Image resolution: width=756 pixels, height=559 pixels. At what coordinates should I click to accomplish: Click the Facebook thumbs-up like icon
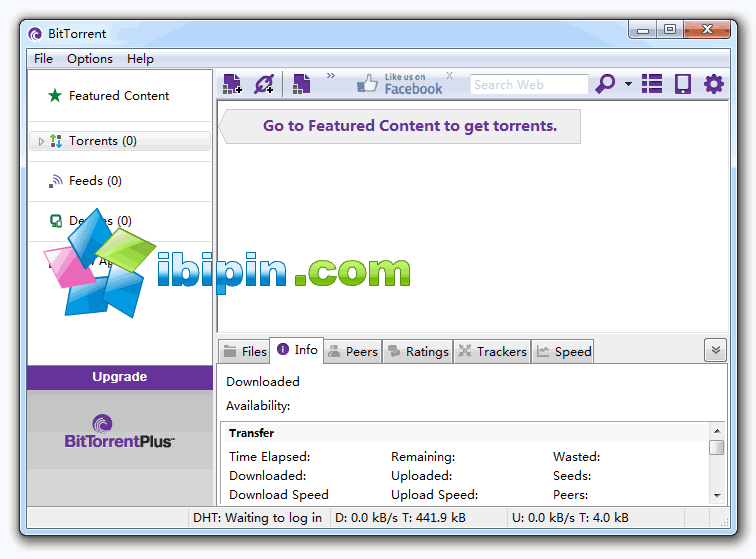367,83
